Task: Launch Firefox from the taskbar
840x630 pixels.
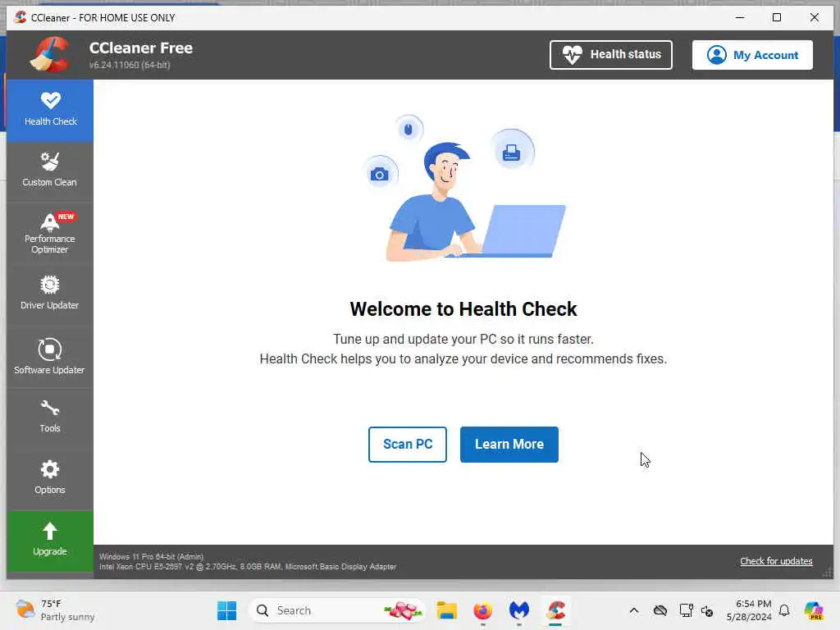Action: [482, 610]
